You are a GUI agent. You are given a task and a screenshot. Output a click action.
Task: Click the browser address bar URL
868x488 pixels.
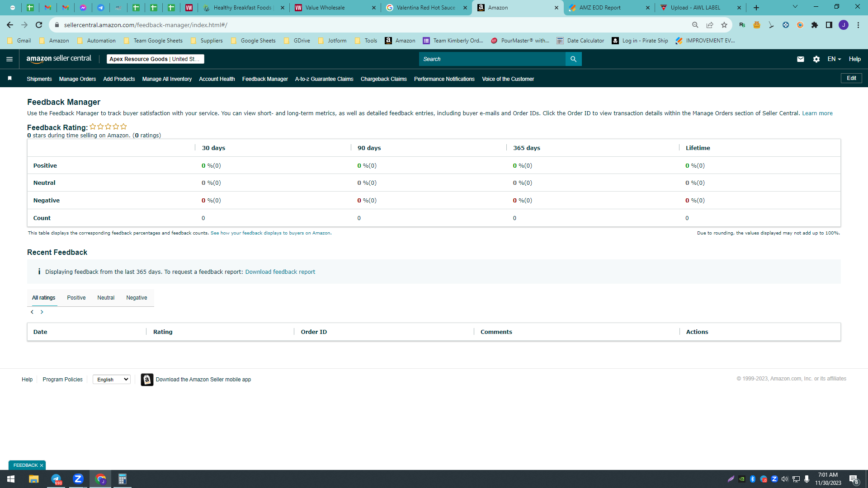(146, 25)
